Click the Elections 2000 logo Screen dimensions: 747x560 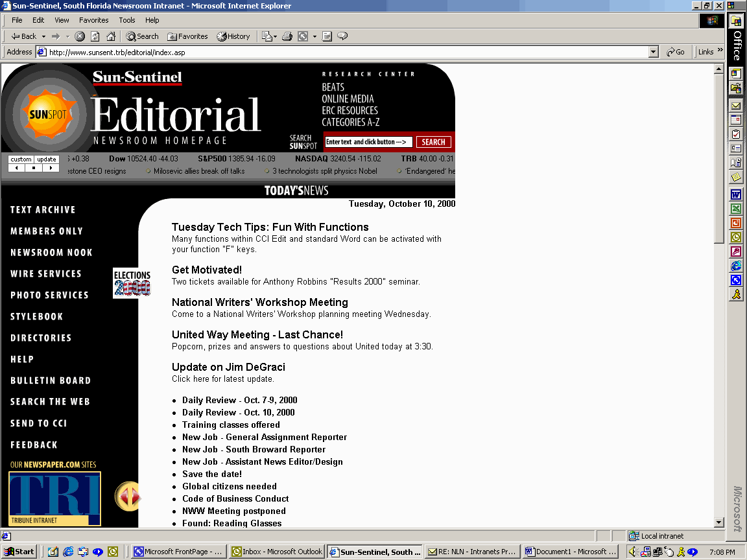click(x=132, y=283)
